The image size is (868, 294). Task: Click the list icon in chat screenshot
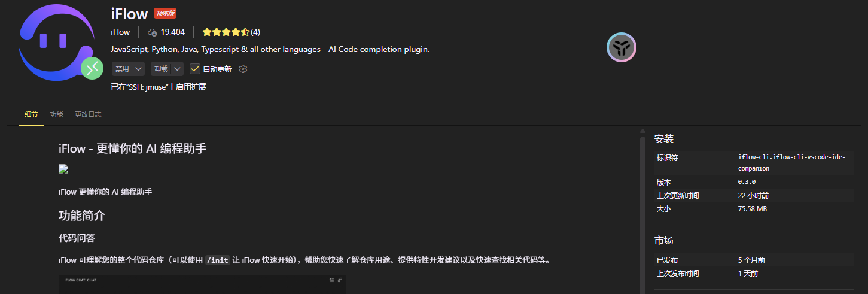pyautogui.click(x=331, y=280)
